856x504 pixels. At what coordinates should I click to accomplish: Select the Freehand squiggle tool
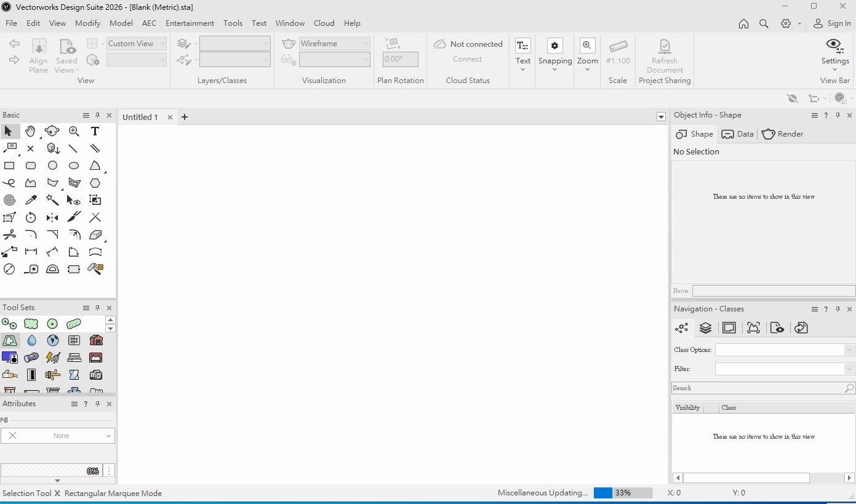tap(9, 183)
